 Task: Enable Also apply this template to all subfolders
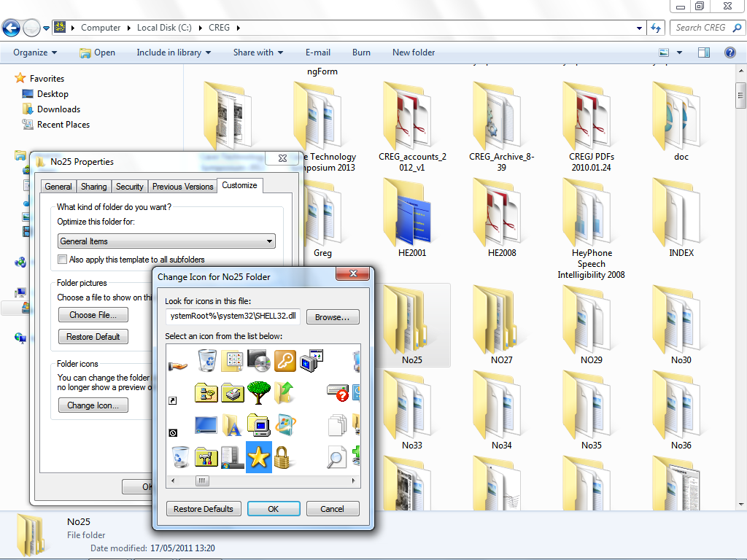tap(63, 260)
